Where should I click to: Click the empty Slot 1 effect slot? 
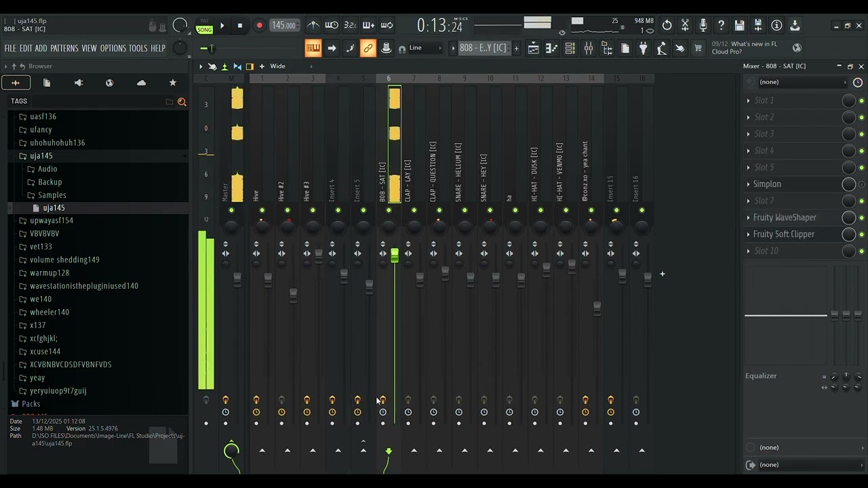(764, 100)
